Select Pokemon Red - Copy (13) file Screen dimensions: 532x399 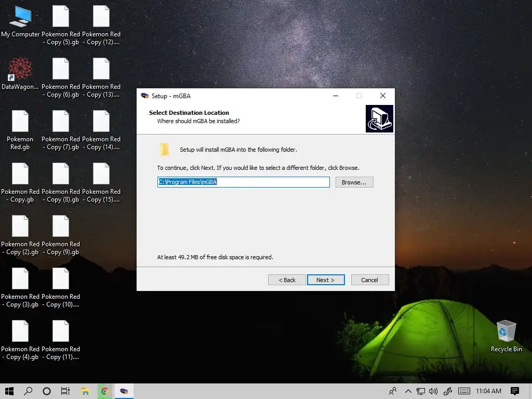pyautogui.click(x=101, y=78)
